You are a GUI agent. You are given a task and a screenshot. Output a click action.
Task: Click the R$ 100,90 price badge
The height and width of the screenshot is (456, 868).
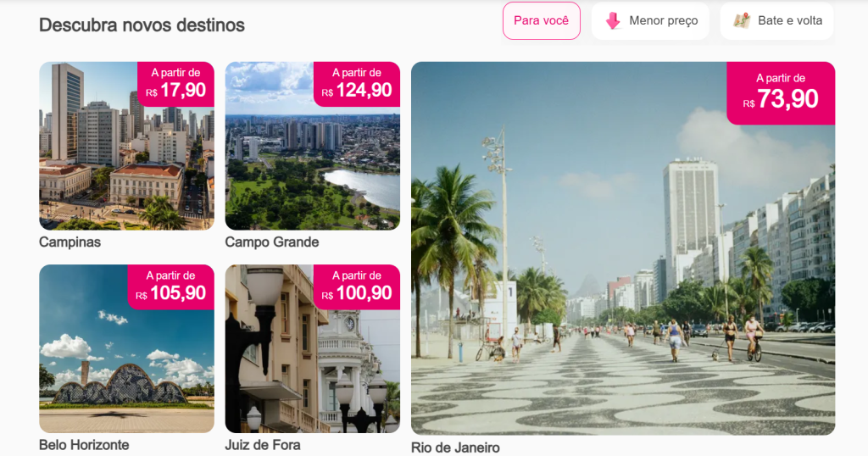coord(357,287)
